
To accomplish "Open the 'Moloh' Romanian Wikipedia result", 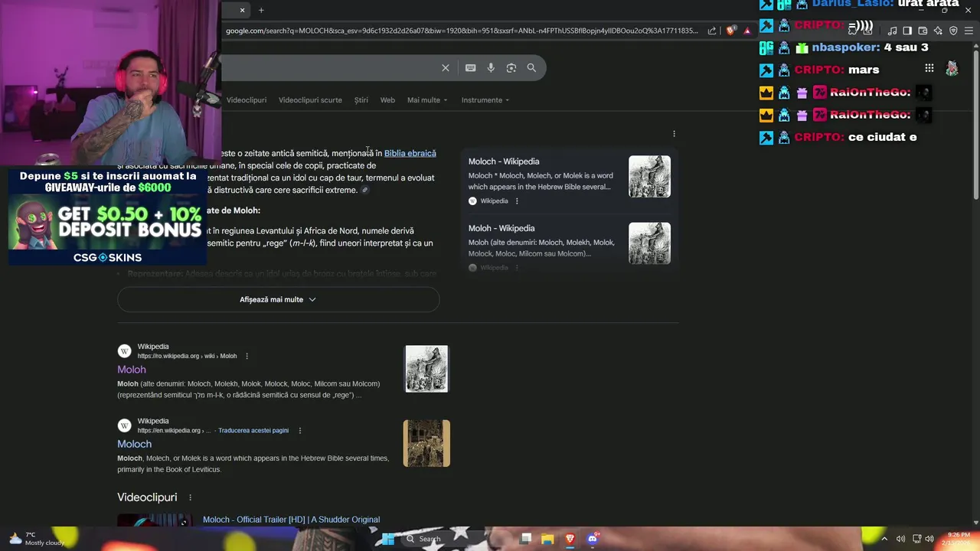I will 132,370.
